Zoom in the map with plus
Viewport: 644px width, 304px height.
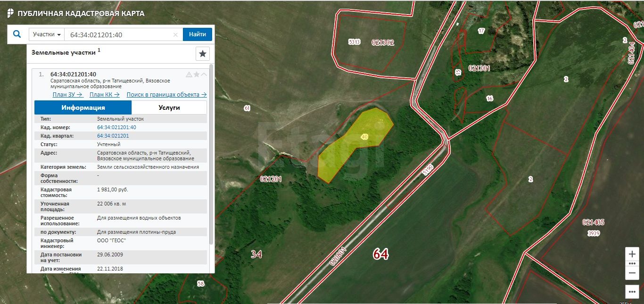pos(632,254)
